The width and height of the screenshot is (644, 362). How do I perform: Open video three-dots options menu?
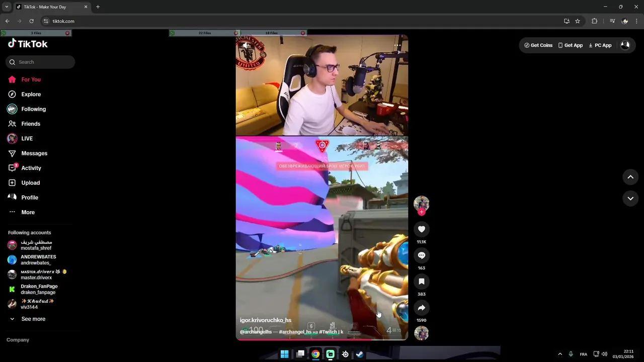(397, 45)
